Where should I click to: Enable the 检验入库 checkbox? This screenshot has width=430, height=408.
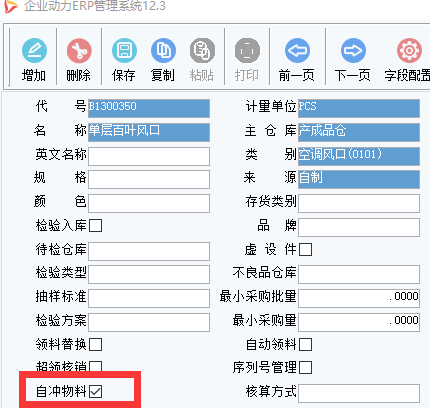(x=96, y=226)
